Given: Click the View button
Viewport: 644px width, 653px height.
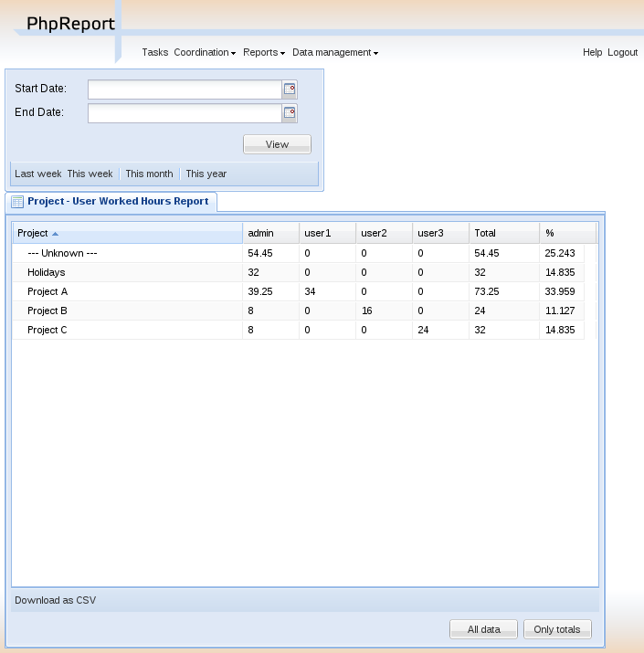Looking at the screenshot, I should [x=277, y=144].
